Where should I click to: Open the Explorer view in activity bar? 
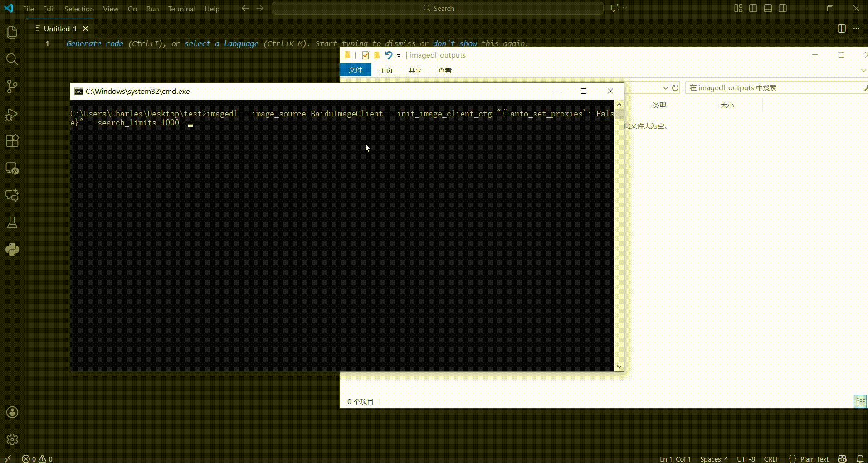[12, 32]
